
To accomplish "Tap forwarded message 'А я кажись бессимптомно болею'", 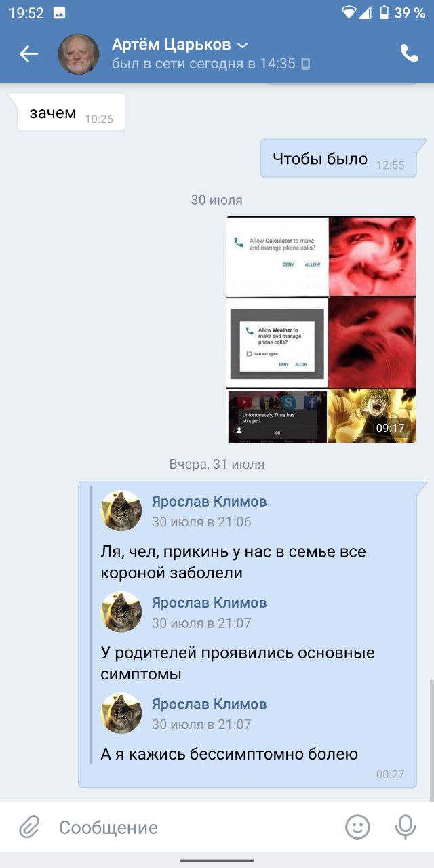I will point(229,754).
